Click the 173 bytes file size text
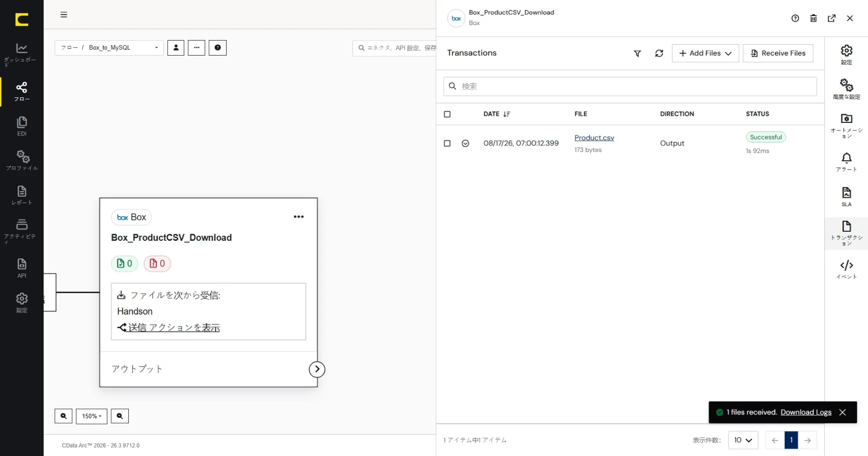 click(x=588, y=150)
